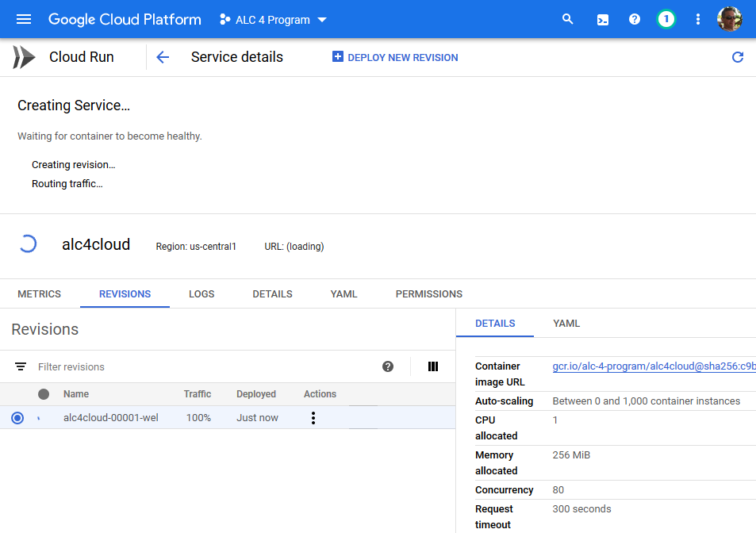756x533 pixels.
Task: Open the service YAML tab next to Permissions
Action: 343,294
